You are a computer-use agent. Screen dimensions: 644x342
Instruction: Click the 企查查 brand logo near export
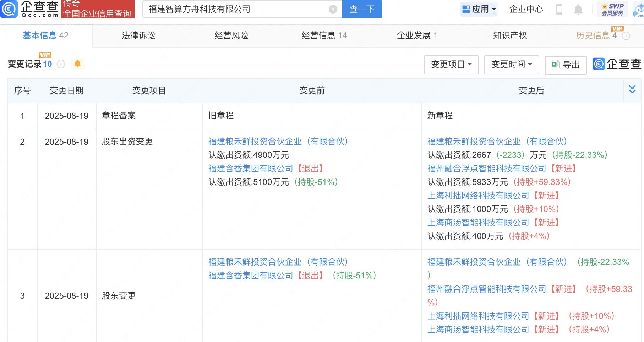click(x=617, y=64)
